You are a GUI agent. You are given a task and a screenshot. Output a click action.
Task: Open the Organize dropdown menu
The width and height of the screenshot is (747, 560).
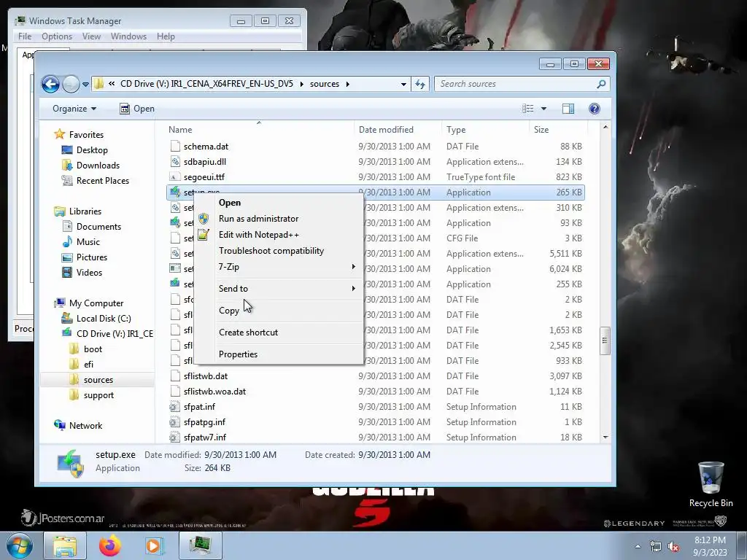pyautogui.click(x=74, y=109)
